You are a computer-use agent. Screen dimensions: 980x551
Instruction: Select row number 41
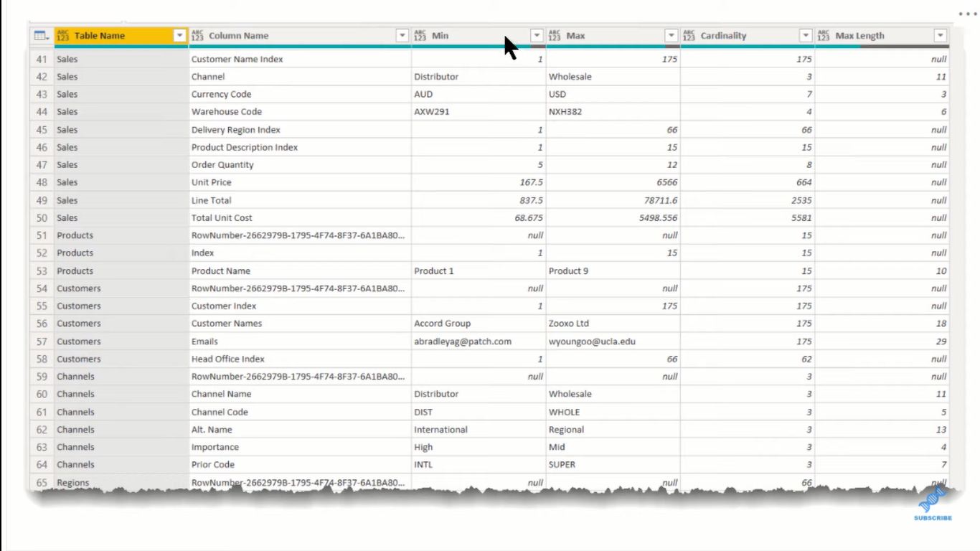42,60
